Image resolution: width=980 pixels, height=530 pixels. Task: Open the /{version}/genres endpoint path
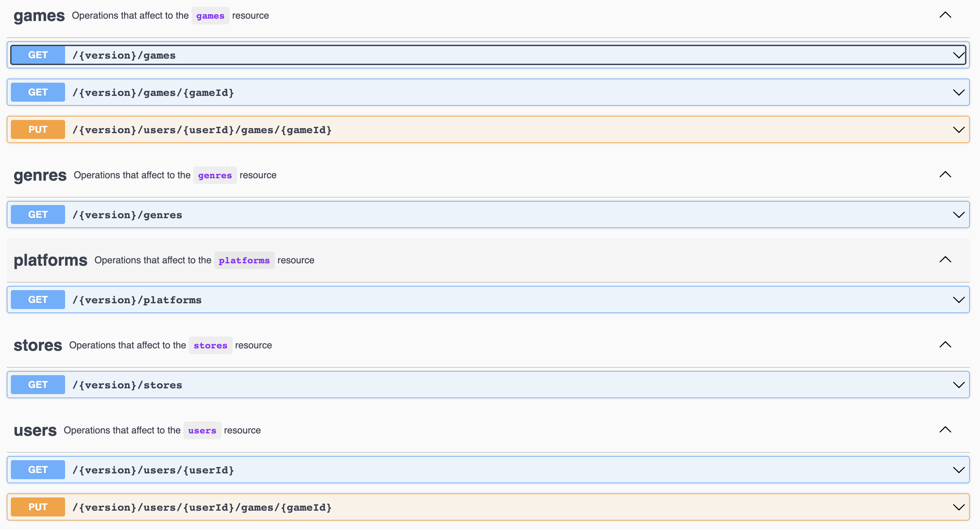(x=127, y=215)
